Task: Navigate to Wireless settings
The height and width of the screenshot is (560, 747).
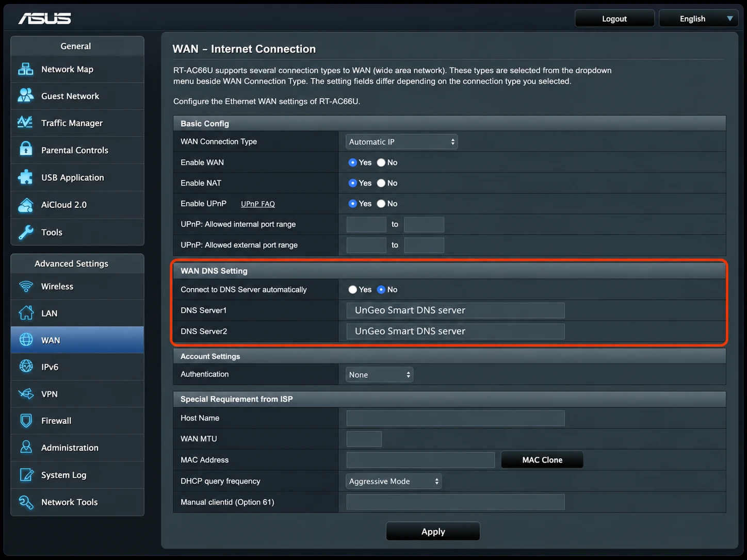Action: (x=77, y=286)
